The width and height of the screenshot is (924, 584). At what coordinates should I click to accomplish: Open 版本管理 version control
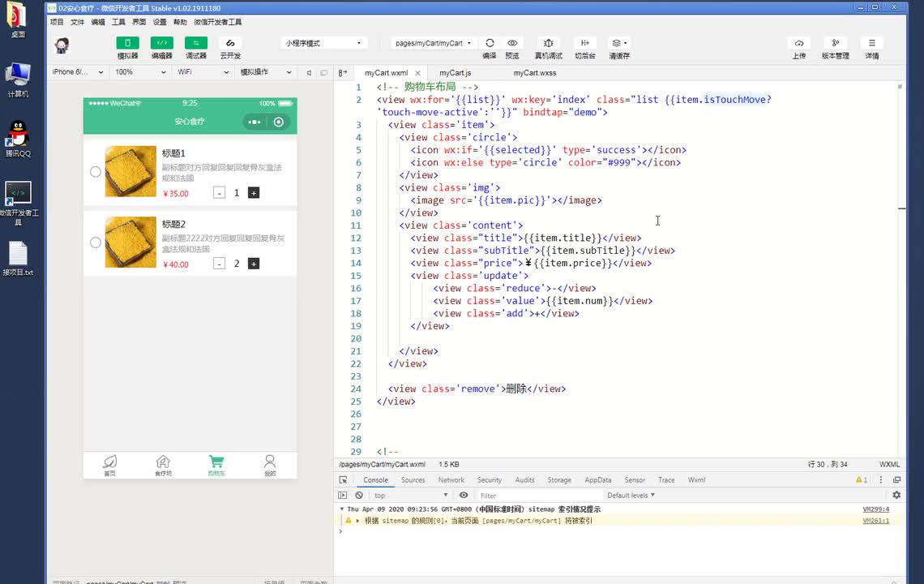[835, 43]
